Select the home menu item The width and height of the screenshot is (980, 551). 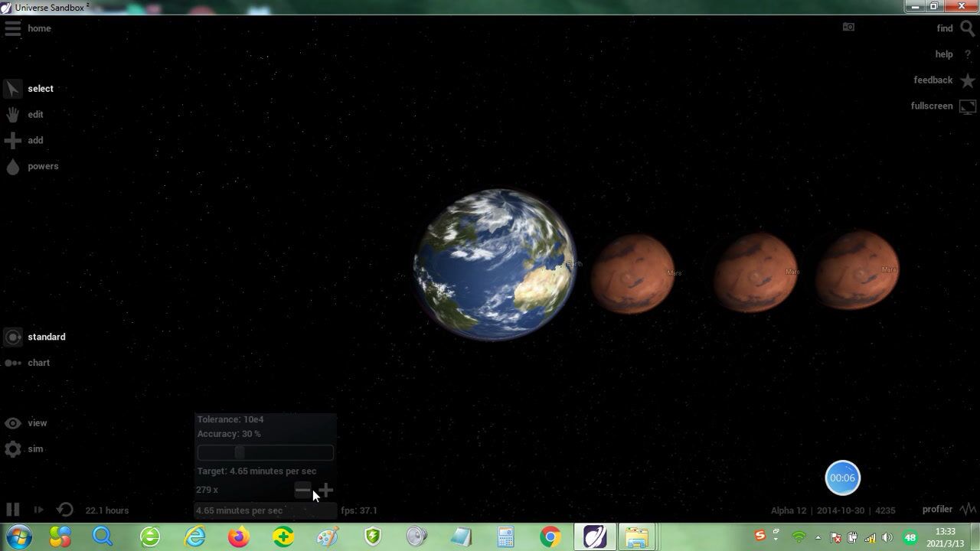(39, 28)
